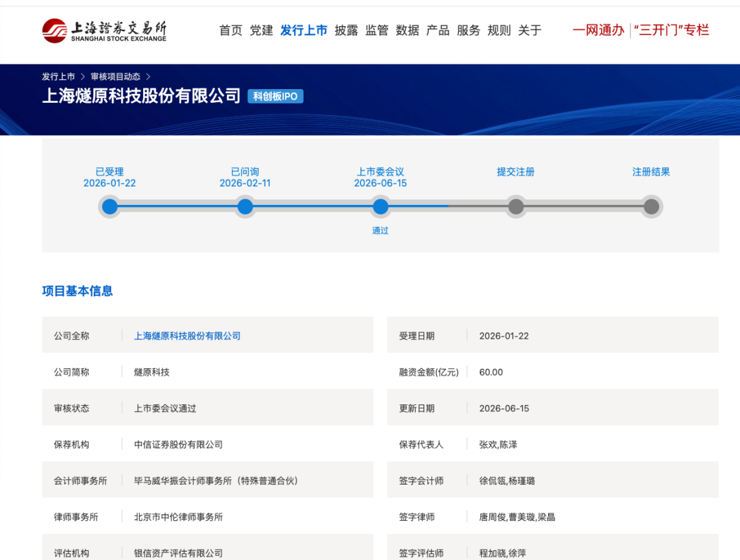The image size is (740, 560).
Task: Select the 注册结果 timeline dot
Action: pos(652,207)
